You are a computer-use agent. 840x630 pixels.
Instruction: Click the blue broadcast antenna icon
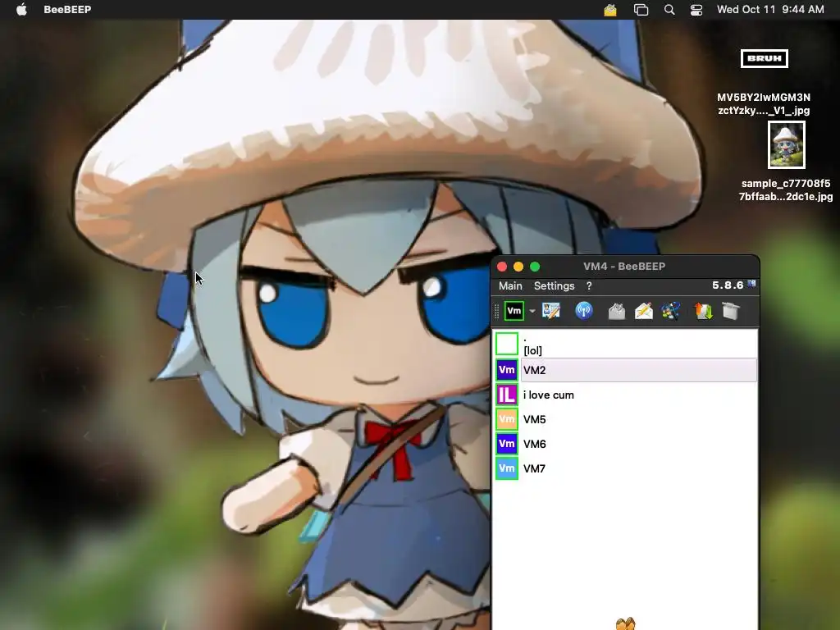point(584,311)
